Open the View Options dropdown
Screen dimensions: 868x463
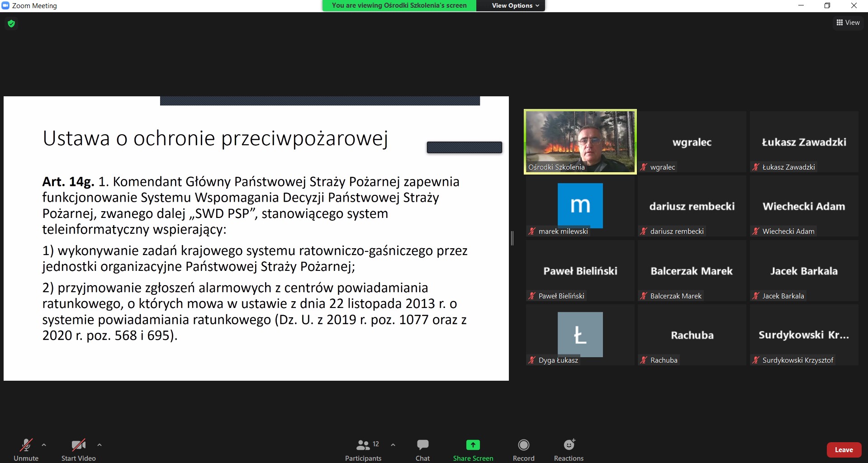click(x=515, y=5)
